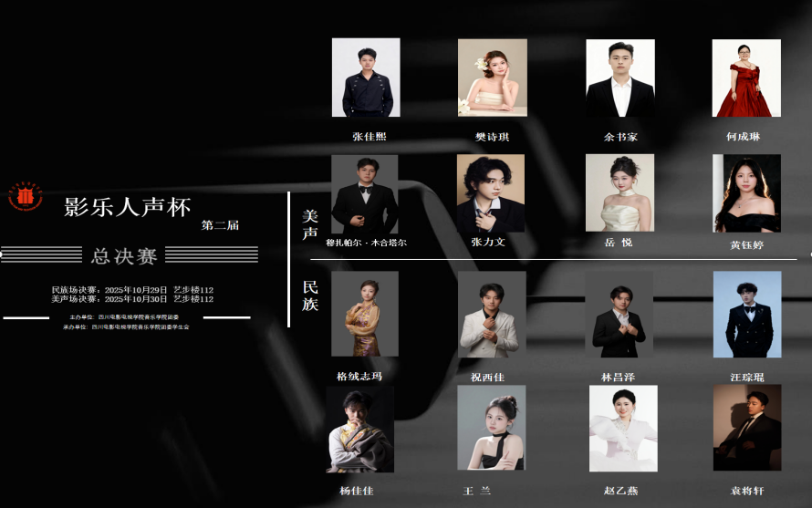Select 格绒志玛's portrait photo
Viewport: 812px width, 508px height.
(365, 314)
